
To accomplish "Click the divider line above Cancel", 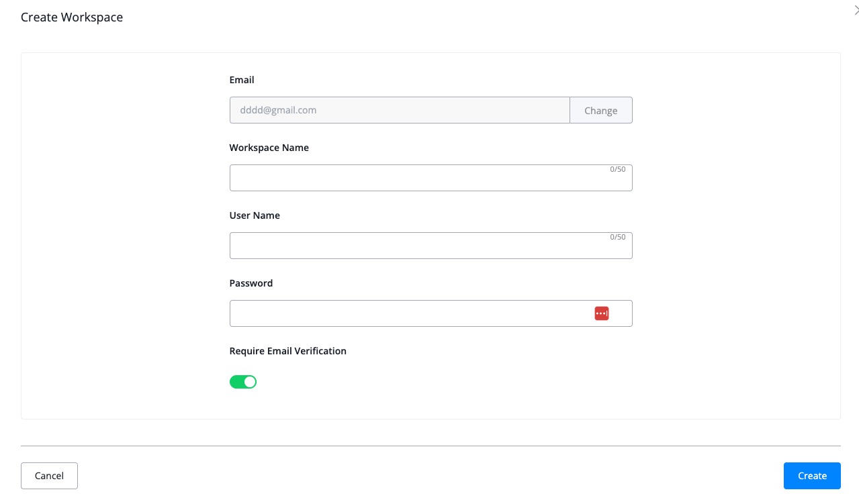I will [431, 446].
